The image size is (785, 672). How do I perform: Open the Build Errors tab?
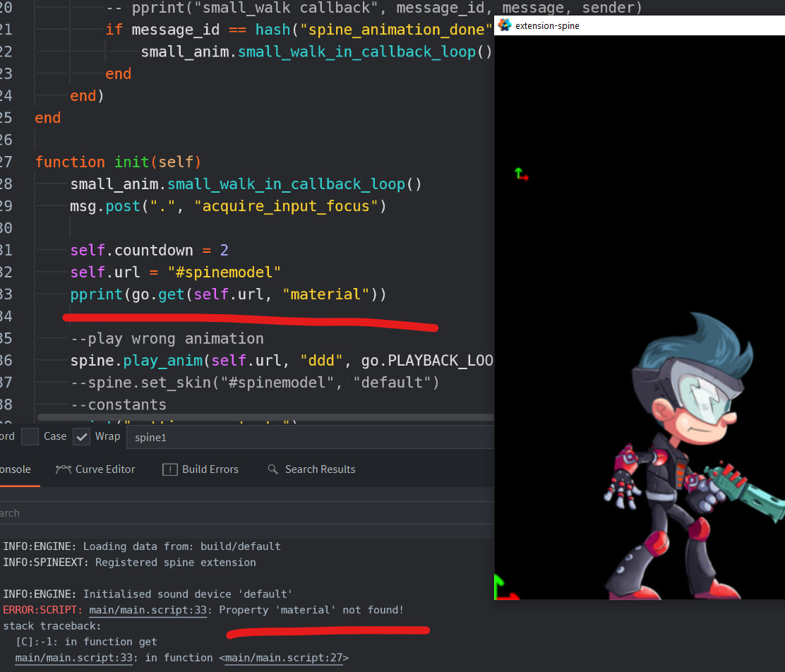pyautogui.click(x=200, y=469)
